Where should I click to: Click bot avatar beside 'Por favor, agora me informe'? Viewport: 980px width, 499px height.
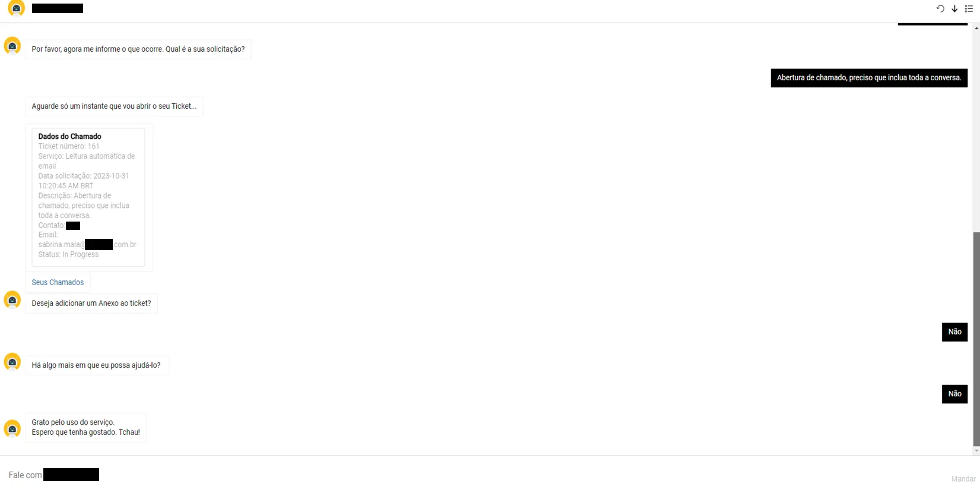click(x=12, y=46)
